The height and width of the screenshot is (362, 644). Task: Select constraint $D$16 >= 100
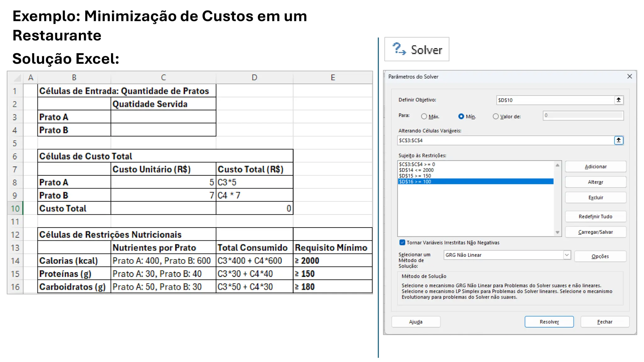click(x=475, y=182)
